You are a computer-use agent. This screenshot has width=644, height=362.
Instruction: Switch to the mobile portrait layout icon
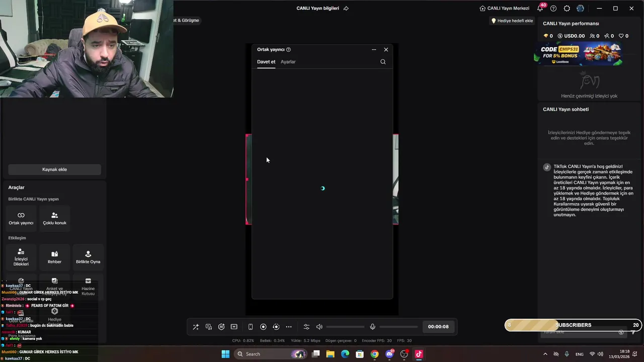tap(251, 327)
